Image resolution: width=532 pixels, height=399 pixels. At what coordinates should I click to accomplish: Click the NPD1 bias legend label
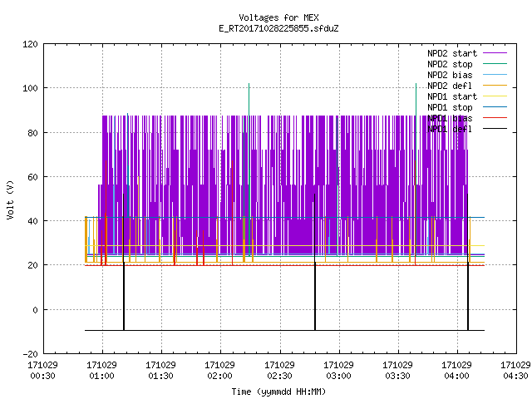point(450,118)
